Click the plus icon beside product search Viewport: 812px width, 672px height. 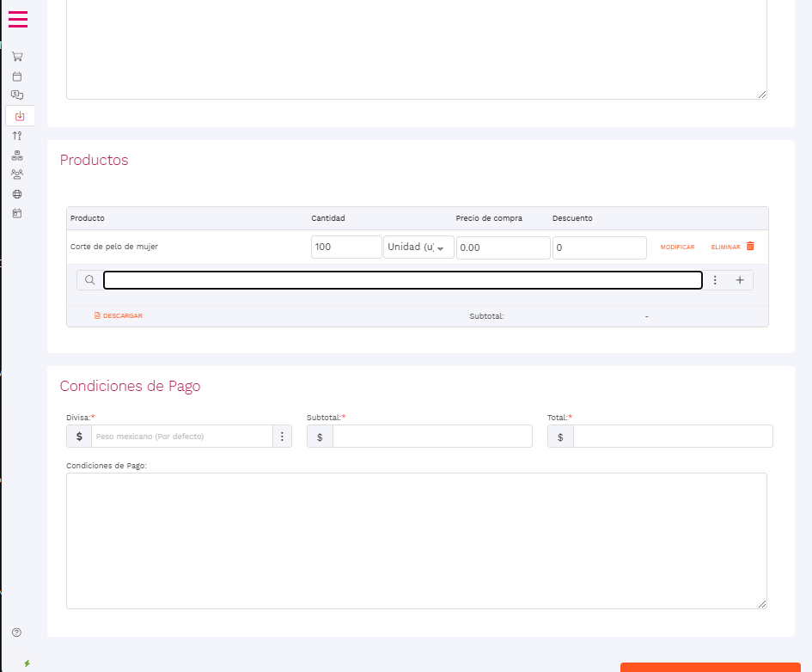(x=740, y=280)
